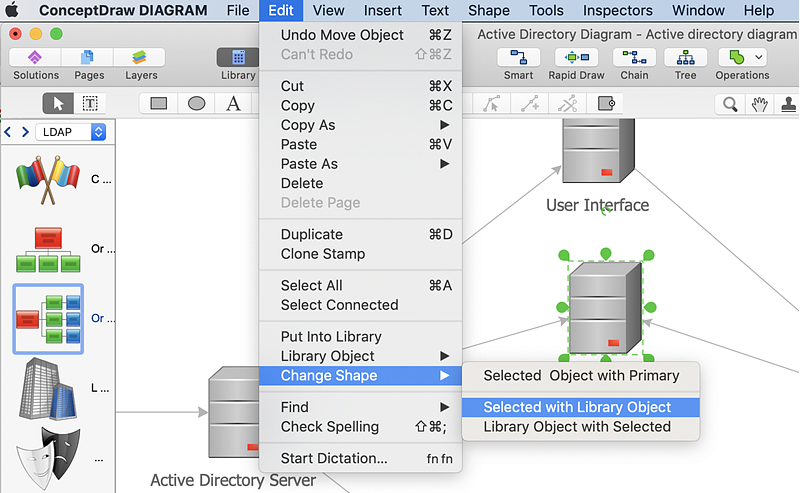
Task: Activate the Rapid Draw tool
Action: click(x=577, y=63)
